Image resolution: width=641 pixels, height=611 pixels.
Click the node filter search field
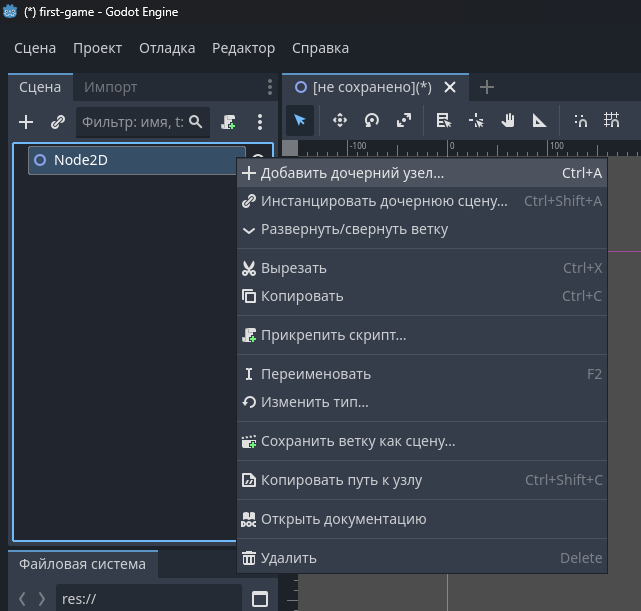click(133, 122)
